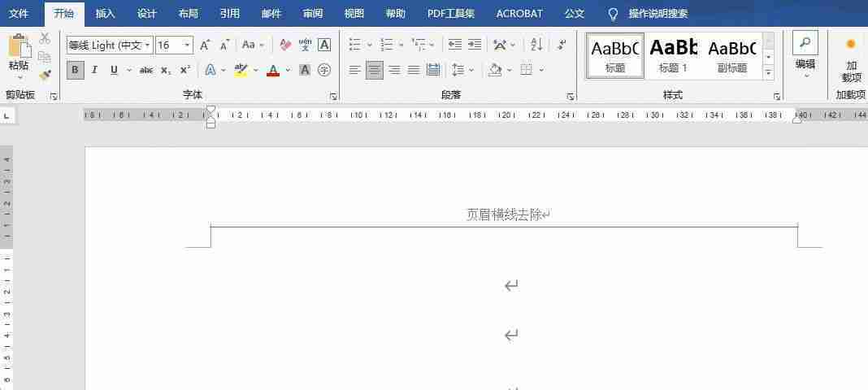Toggle center alignment

[375, 70]
